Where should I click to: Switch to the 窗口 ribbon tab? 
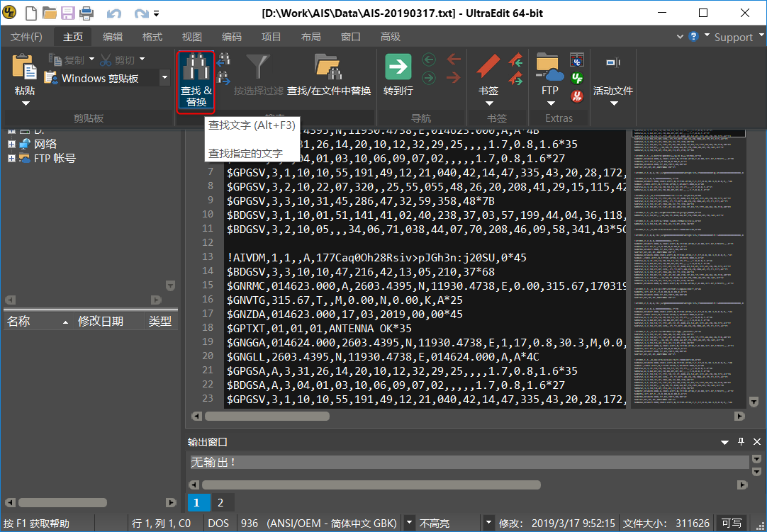click(350, 37)
